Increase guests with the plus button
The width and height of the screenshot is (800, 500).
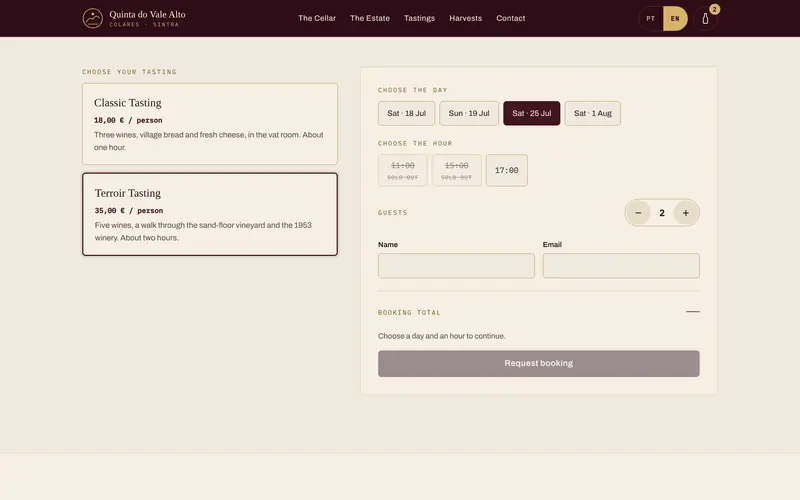[686, 213]
